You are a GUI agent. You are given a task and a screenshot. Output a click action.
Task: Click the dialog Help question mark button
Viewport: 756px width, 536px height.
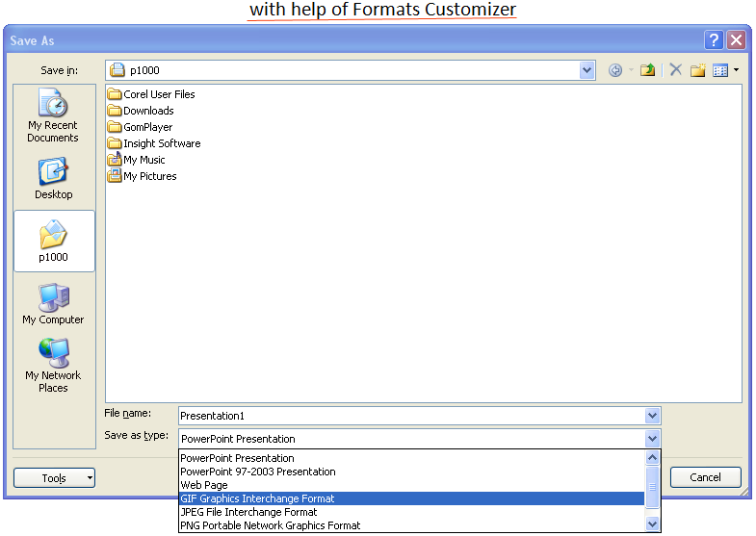[x=714, y=39]
